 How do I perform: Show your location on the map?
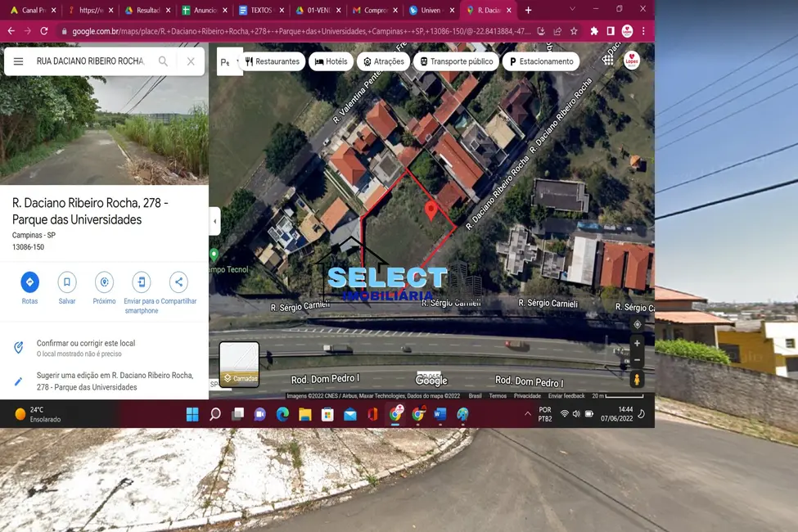point(637,324)
